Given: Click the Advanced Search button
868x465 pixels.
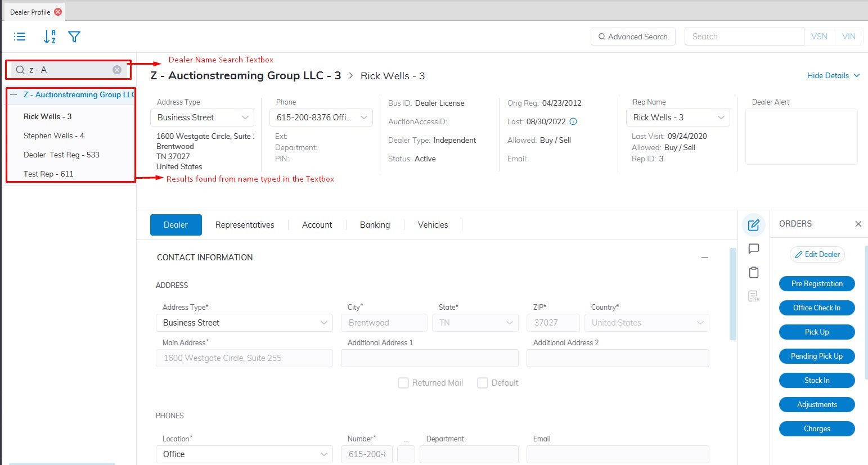Looking at the screenshot, I should [633, 37].
